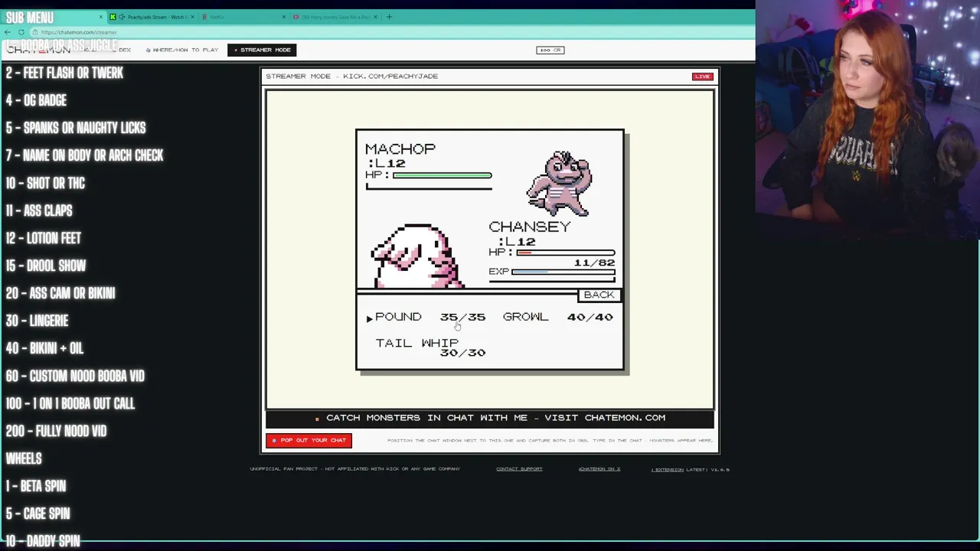980x551 pixels.
Task: Click Machop's green HP bar
Action: point(442,175)
